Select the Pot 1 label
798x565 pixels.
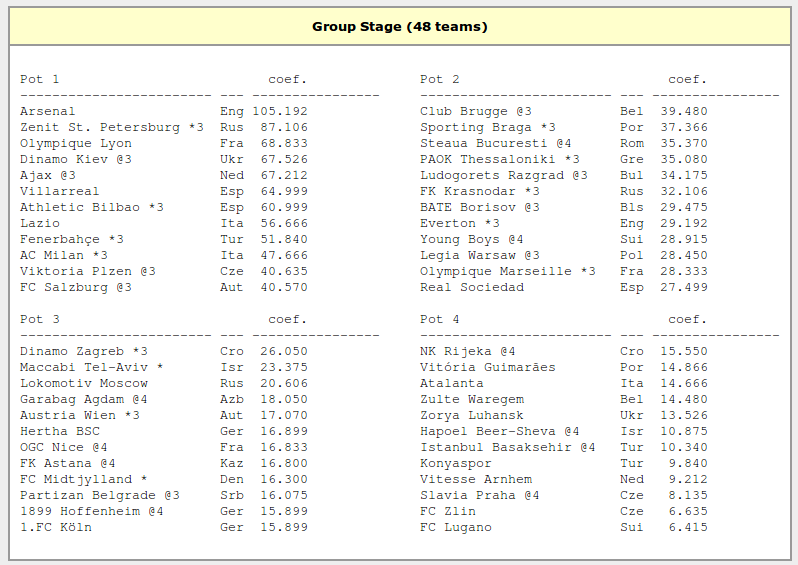pos(39,79)
